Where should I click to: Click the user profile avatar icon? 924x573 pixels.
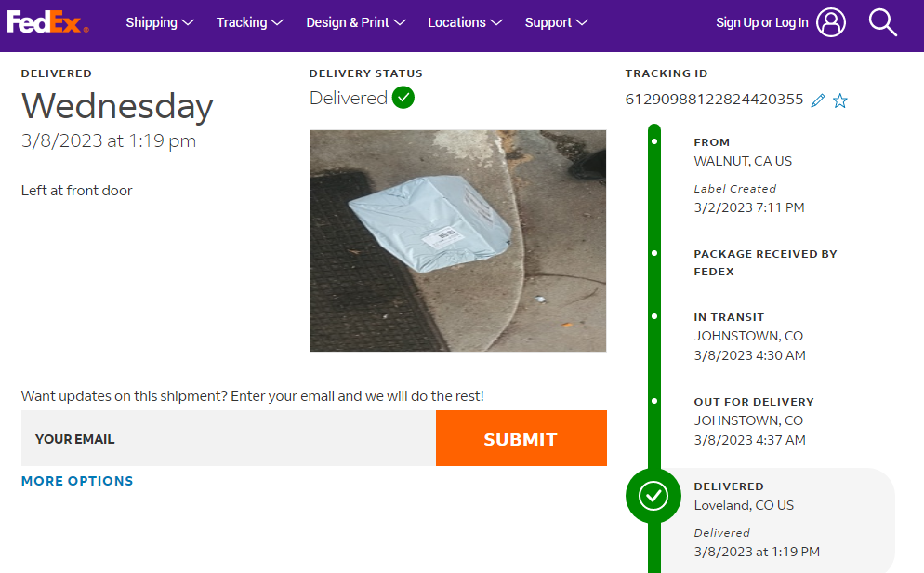point(831,22)
